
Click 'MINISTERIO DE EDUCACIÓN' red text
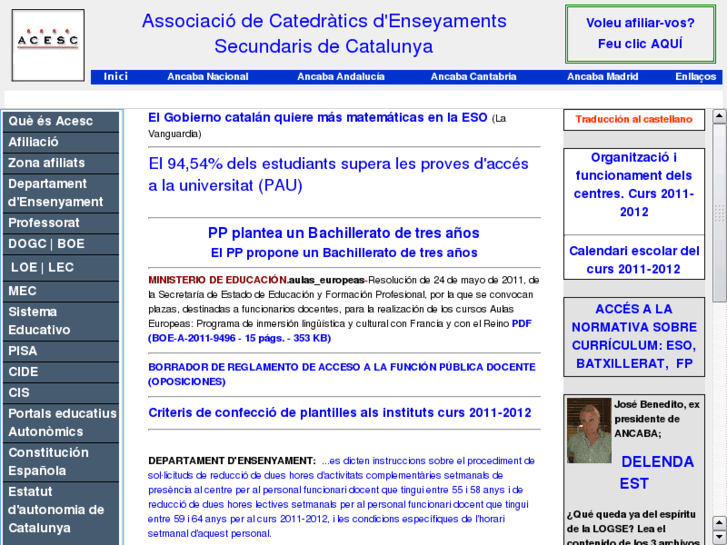pos(217,280)
